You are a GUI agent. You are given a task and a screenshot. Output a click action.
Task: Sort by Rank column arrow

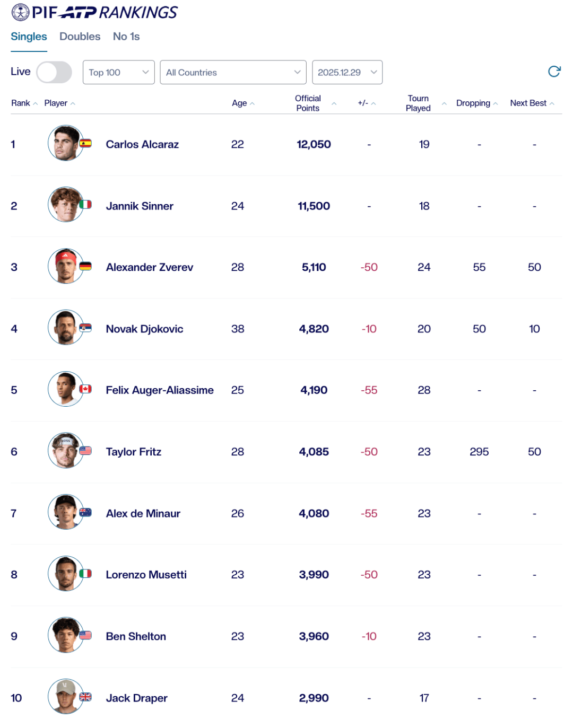36,103
